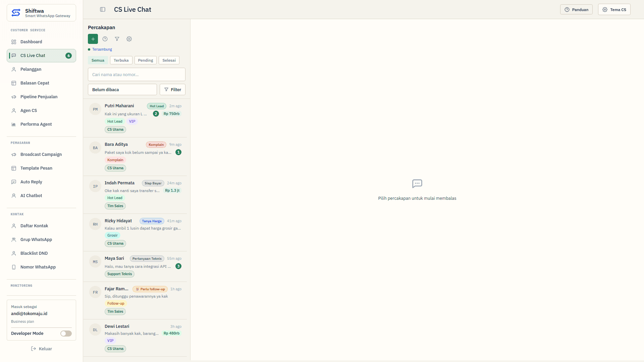This screenshot has width=644, height=362.
Task: Select the Terbuka tab
Action: pyautogui.click(x=121, y=60)
